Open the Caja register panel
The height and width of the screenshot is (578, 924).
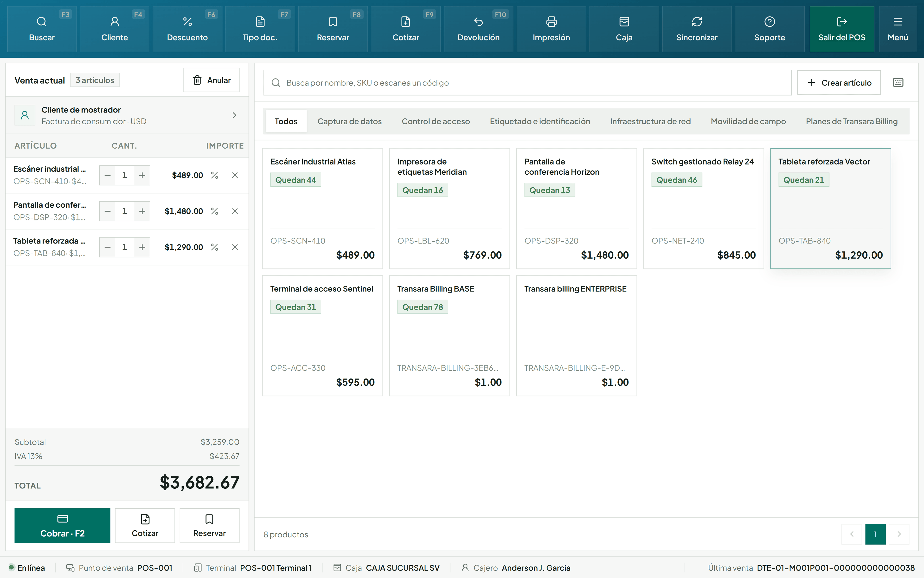[x=624, y=29]
